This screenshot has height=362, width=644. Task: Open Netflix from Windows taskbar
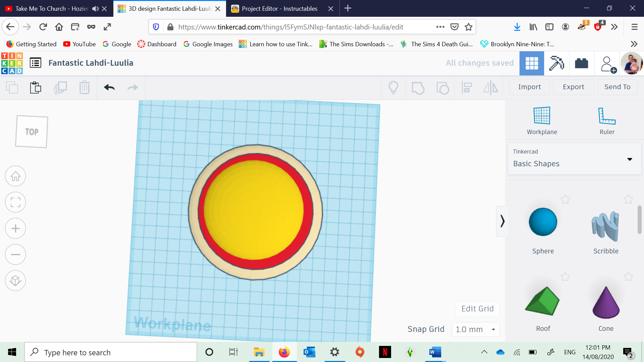tap(385, 352)
